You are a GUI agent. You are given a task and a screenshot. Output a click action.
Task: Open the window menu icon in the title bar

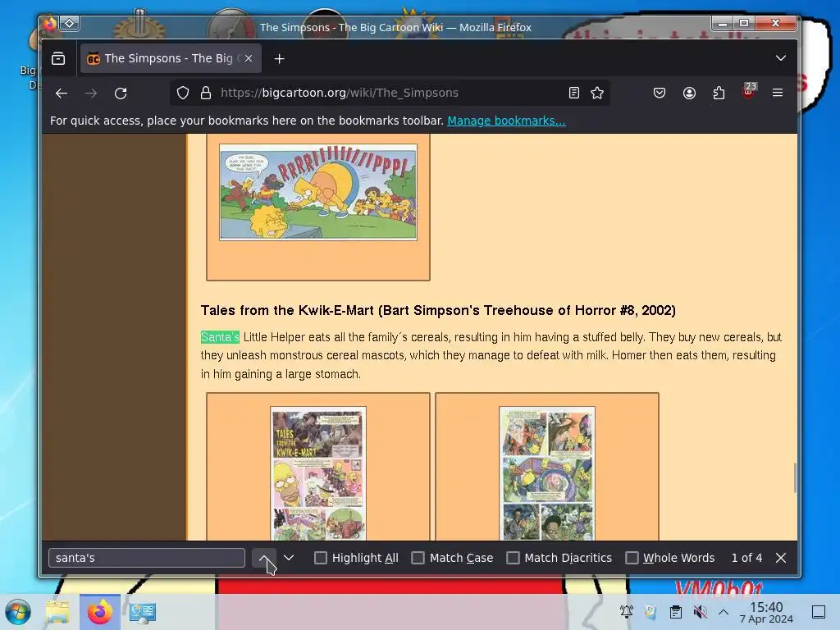pos(49,24)
